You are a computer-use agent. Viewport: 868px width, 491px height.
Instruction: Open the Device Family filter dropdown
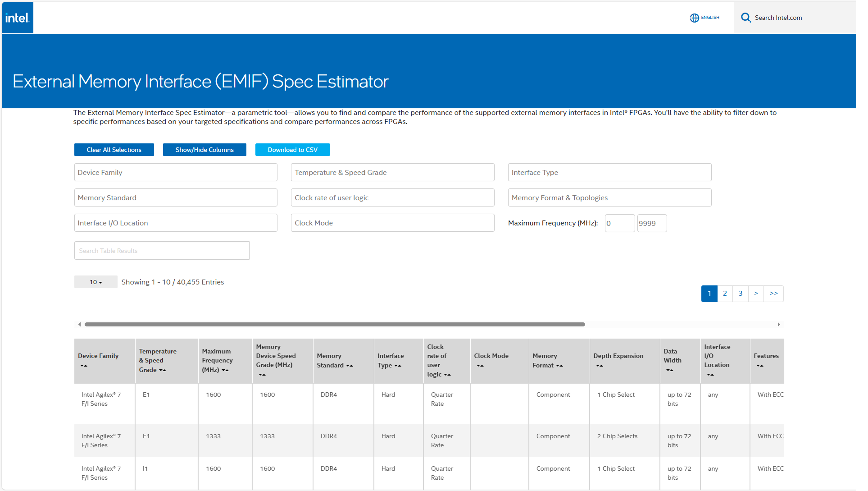click(175, 172)
